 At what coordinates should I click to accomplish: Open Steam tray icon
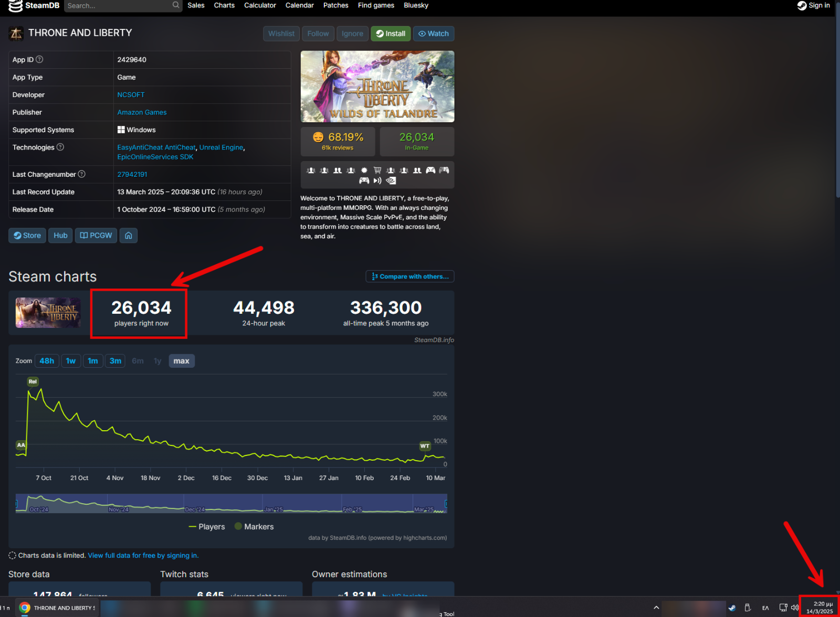click(732, 608)
